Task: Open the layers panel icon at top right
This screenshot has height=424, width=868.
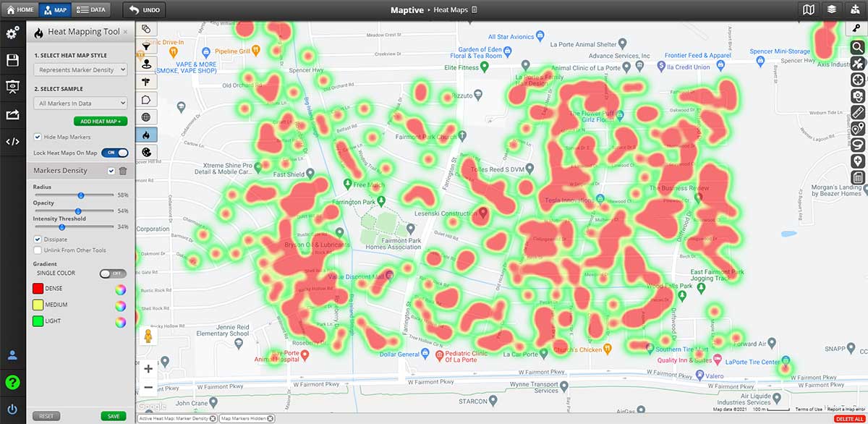Action: [832, 10]
